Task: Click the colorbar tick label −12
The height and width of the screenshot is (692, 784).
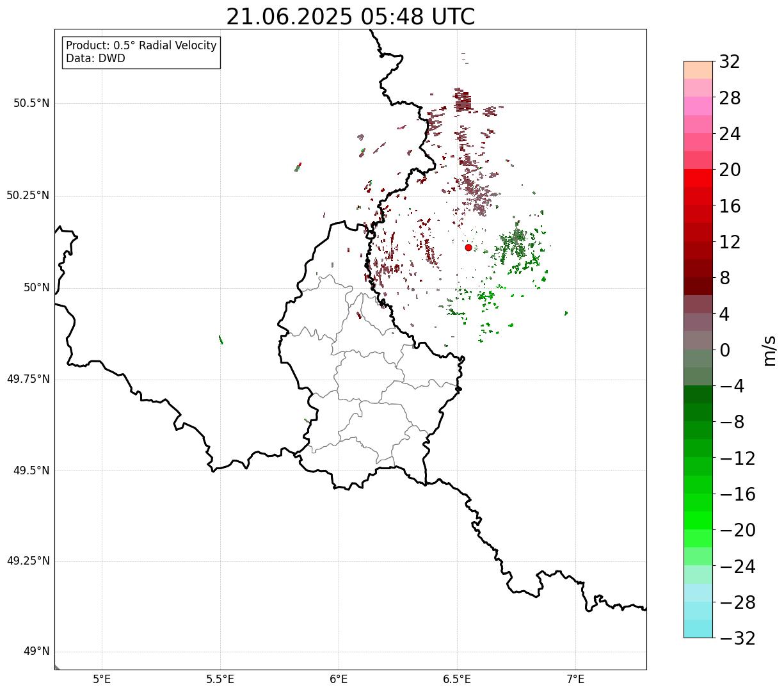Action: [737, 458]
